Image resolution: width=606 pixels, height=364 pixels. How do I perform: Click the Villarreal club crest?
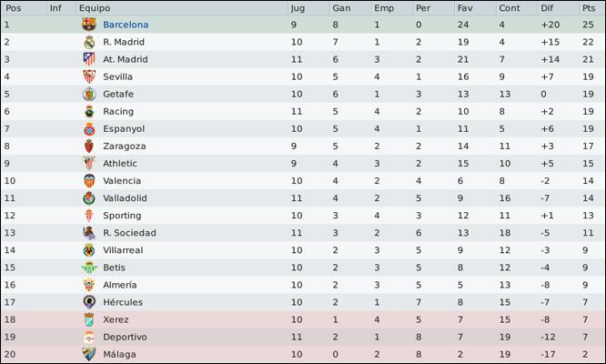89,250
